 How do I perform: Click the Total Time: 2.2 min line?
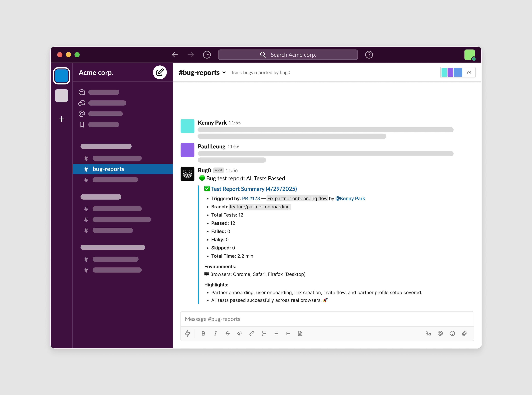(232, 256)
